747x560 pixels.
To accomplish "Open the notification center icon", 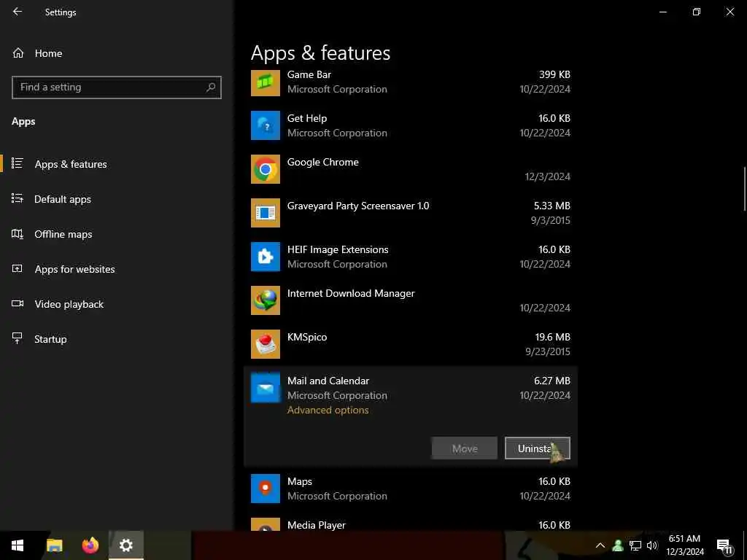I will (x=724, y=546).
